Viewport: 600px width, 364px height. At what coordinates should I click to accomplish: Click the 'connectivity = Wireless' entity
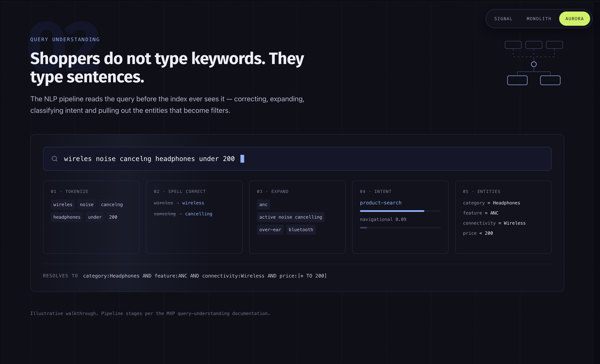point(494,223)
